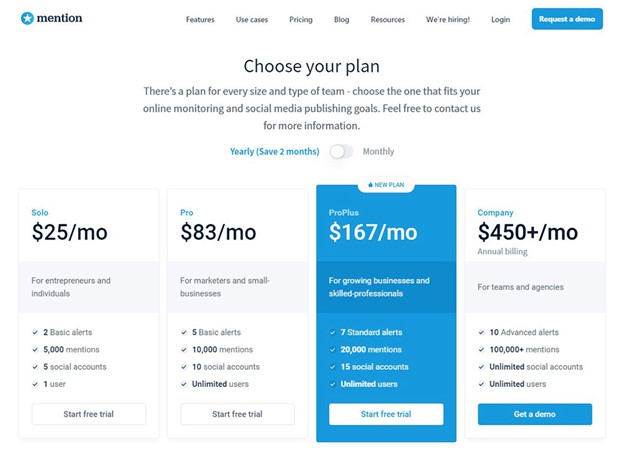Open the Use cases navigation menu
The width and height of the screenshot is (624, 459).
pos(252,20)
